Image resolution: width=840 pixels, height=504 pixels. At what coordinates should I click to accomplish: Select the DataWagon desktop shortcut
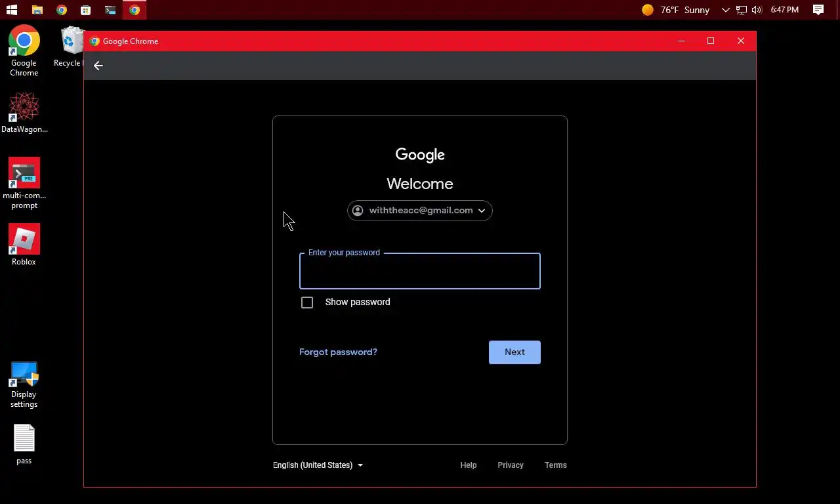tap(24, 112)
